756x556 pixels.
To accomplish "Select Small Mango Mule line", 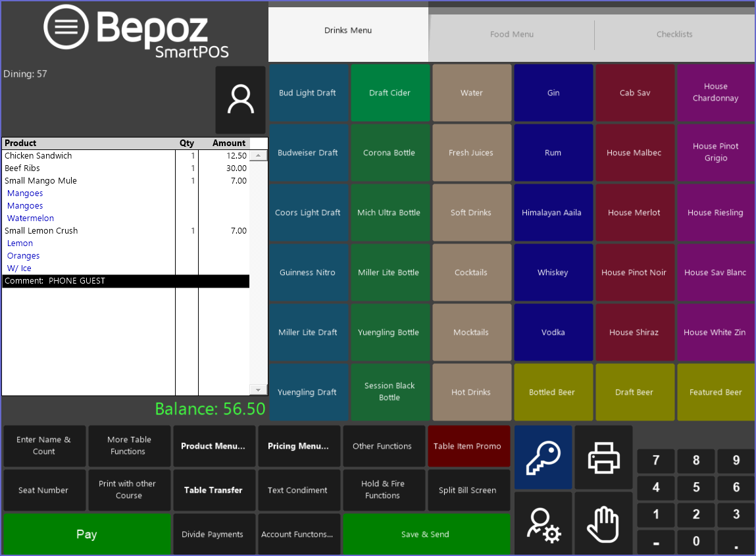I will coord(126,181).
